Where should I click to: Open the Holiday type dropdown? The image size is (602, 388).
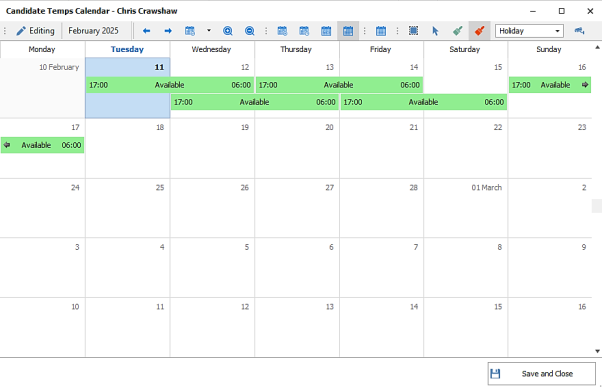(x=529, y=31)
